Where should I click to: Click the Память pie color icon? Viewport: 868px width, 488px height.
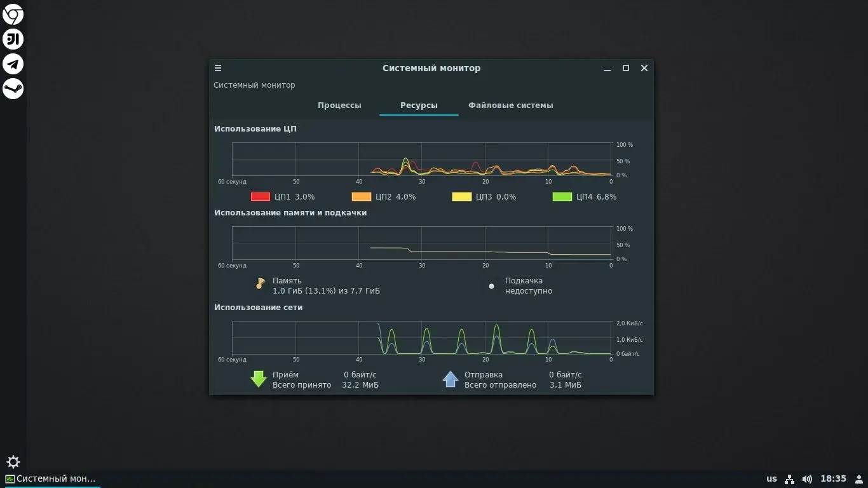click(260, 283)
